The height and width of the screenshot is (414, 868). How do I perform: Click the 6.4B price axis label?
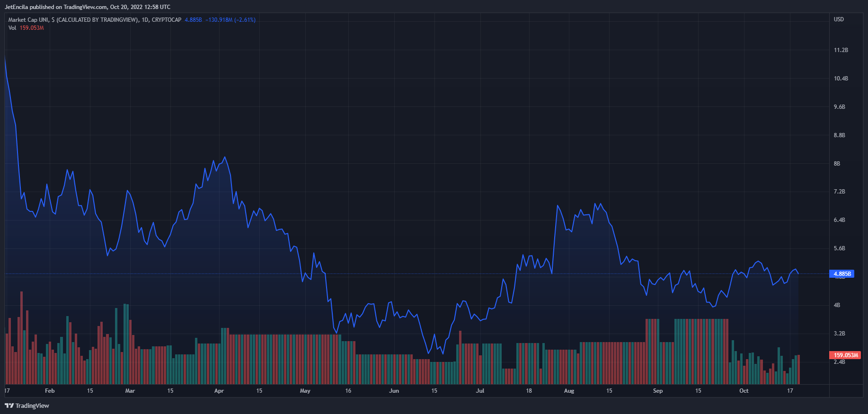pyautogui.click(x=839, y=220)
